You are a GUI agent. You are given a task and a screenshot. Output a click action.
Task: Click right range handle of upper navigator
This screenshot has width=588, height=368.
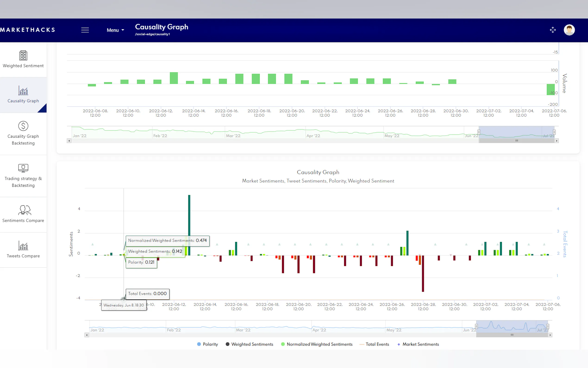point(554,132)
